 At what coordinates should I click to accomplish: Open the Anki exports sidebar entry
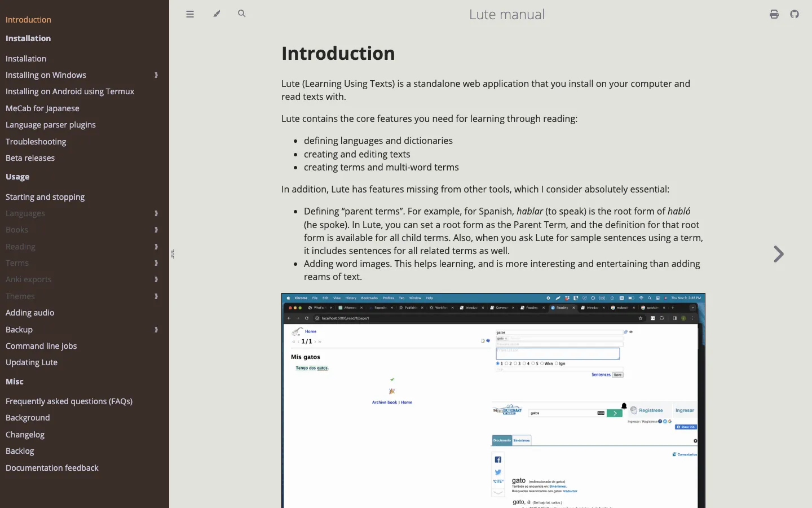tap(28, 280)
